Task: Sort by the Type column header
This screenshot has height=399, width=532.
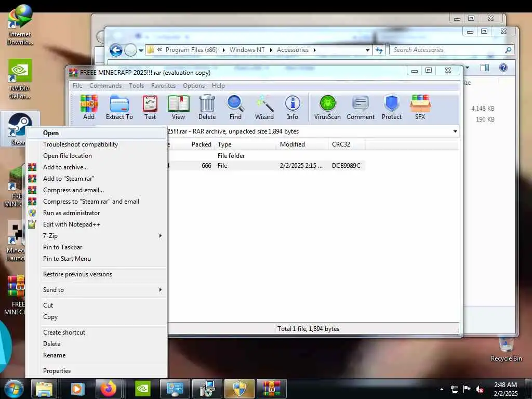Action: click(x=246, y=144)
